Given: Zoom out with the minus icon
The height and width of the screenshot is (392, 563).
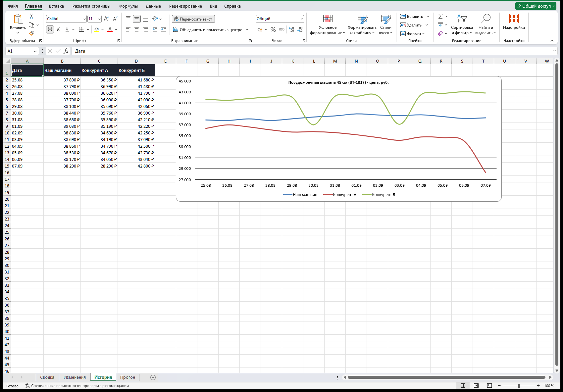Looking at the screenshot, I should coord(499,386).
